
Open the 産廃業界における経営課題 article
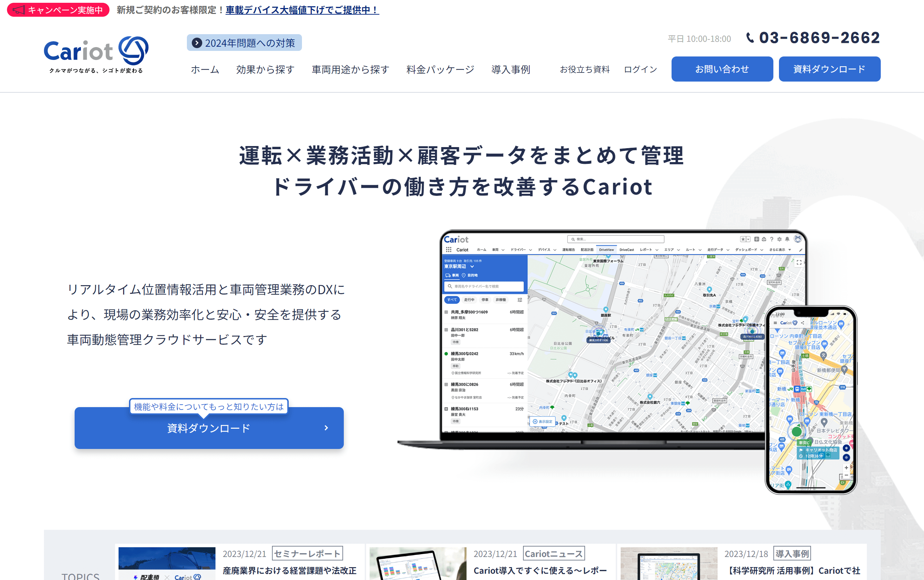pyautogui.click(x=290, y=571)
